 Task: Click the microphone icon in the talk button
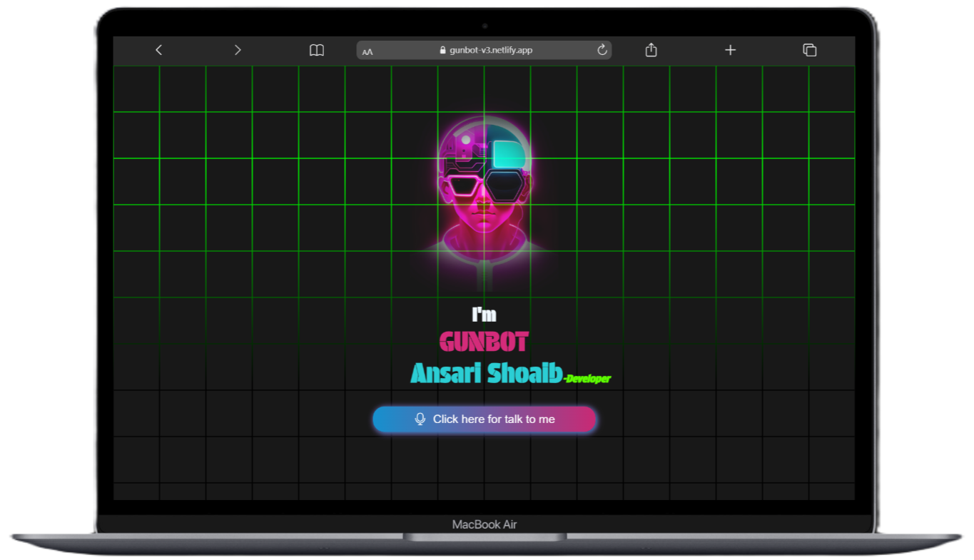(420, 419)
